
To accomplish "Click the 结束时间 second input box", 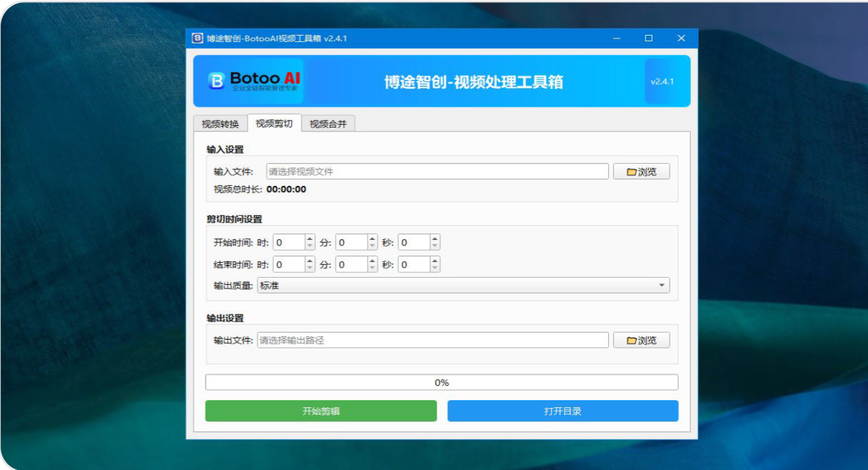I will [x=414, y=265].
